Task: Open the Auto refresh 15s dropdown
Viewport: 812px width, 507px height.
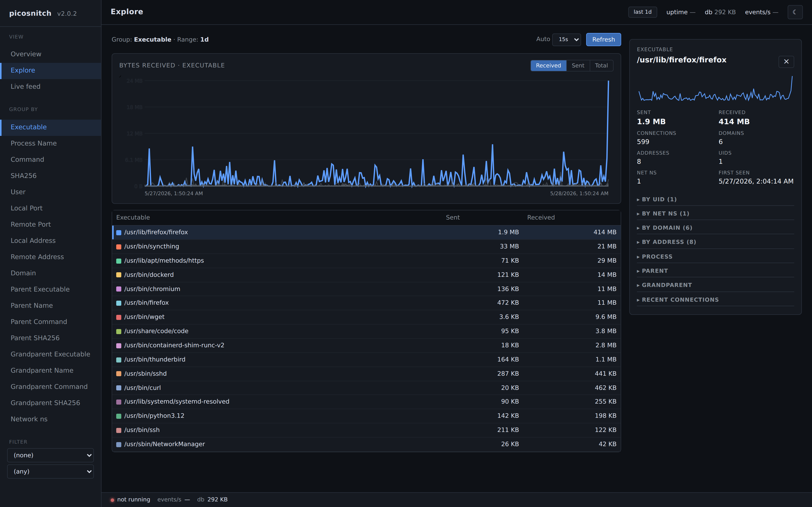Action: coord(566,40)
